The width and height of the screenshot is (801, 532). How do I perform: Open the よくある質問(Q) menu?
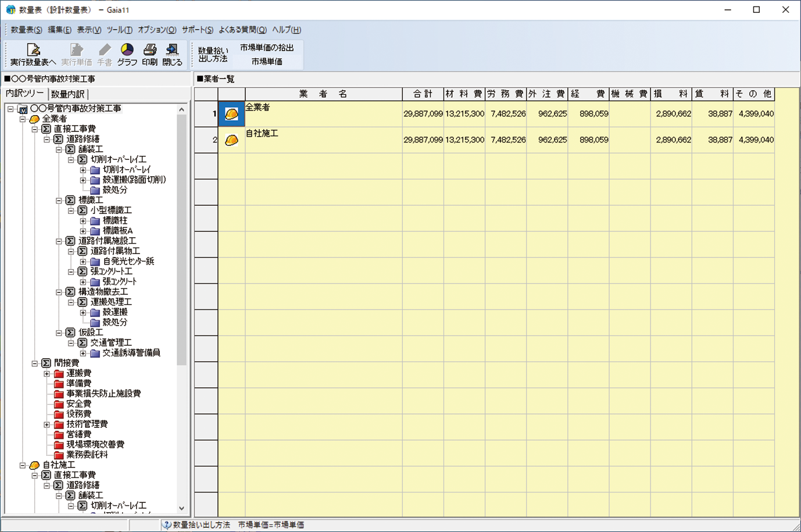[x=242, y=30]
